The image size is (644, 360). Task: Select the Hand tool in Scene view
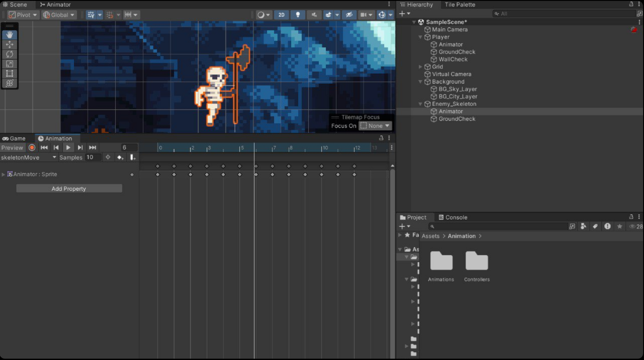[9, 35]
